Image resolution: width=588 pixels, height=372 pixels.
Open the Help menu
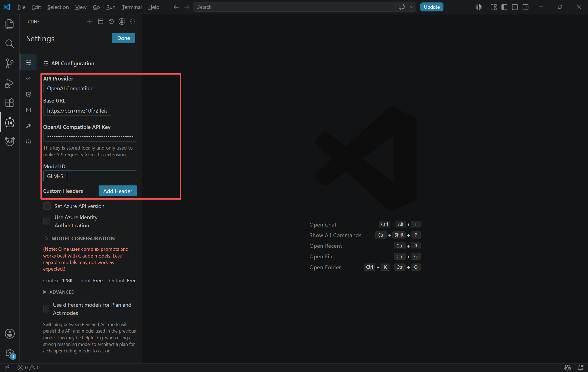[154, 7]
